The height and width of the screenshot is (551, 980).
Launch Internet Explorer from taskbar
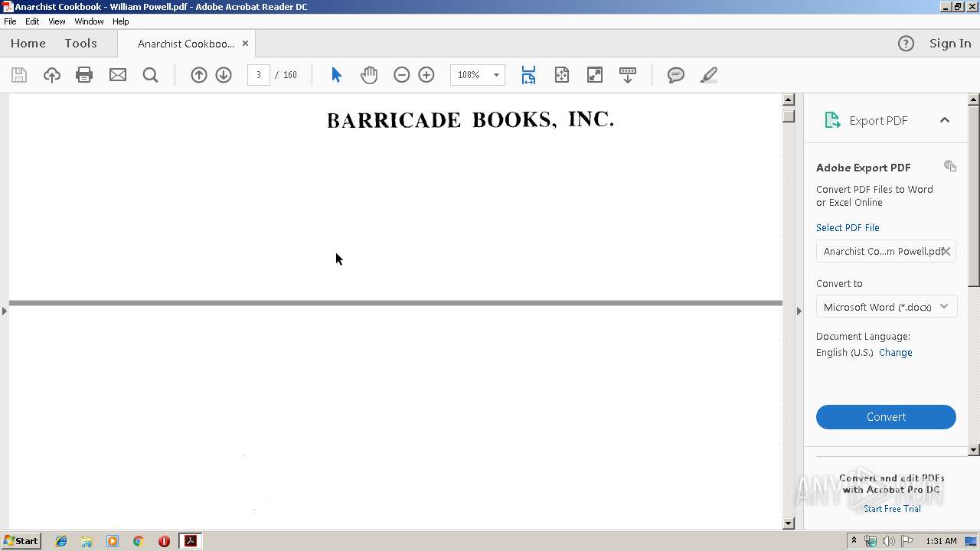coord(61,541)
